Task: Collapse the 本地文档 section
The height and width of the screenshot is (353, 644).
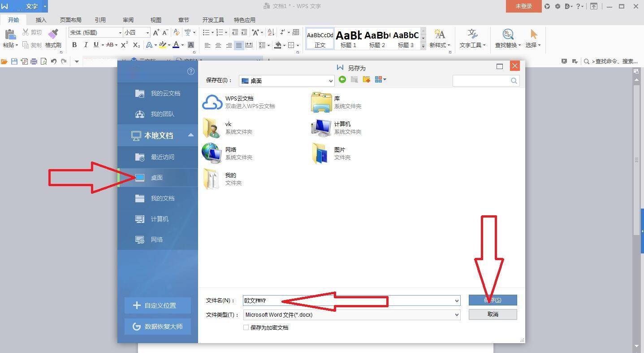Action: pyautogui.click(x=190, y=135)
